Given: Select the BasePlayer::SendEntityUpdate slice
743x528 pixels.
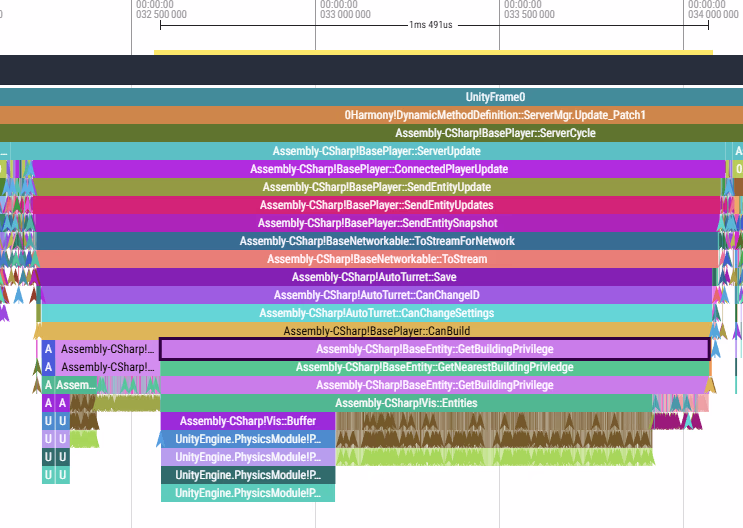Looking at the screenshot, I should pyautogui.click(x=377, y=187).
